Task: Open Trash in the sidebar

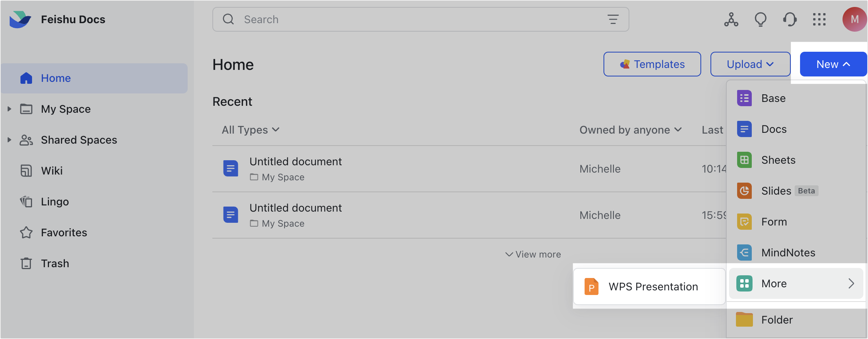Action: 94,263
